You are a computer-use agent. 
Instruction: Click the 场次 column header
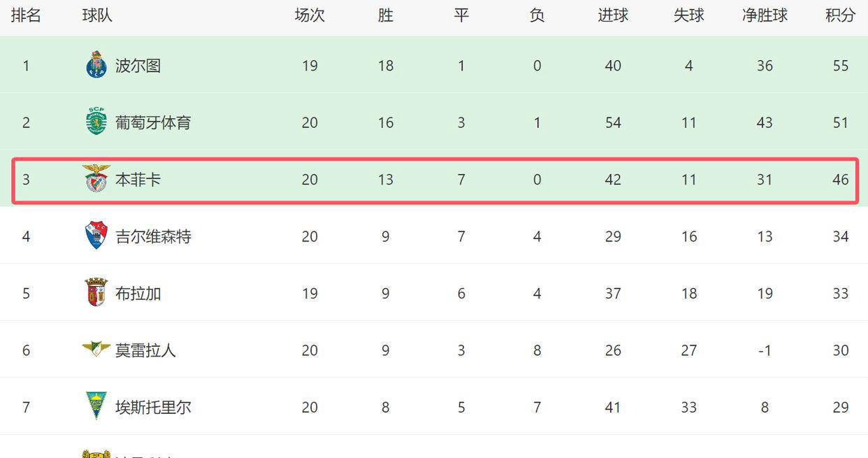310,15
